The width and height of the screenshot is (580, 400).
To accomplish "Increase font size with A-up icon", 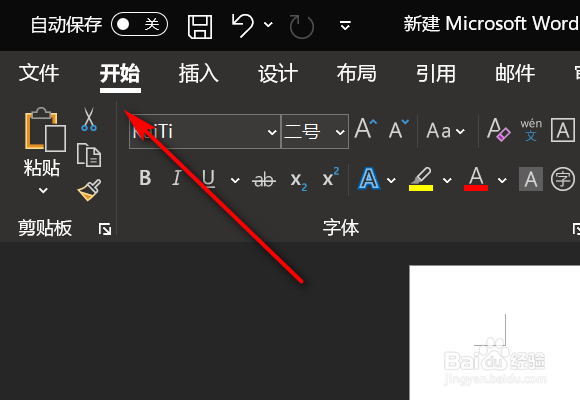I will coord(365,129).
